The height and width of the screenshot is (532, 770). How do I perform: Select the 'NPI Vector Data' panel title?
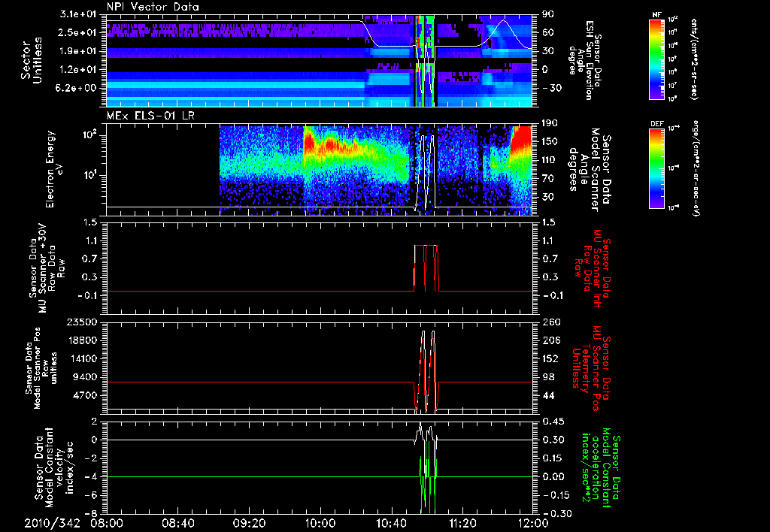153,7
